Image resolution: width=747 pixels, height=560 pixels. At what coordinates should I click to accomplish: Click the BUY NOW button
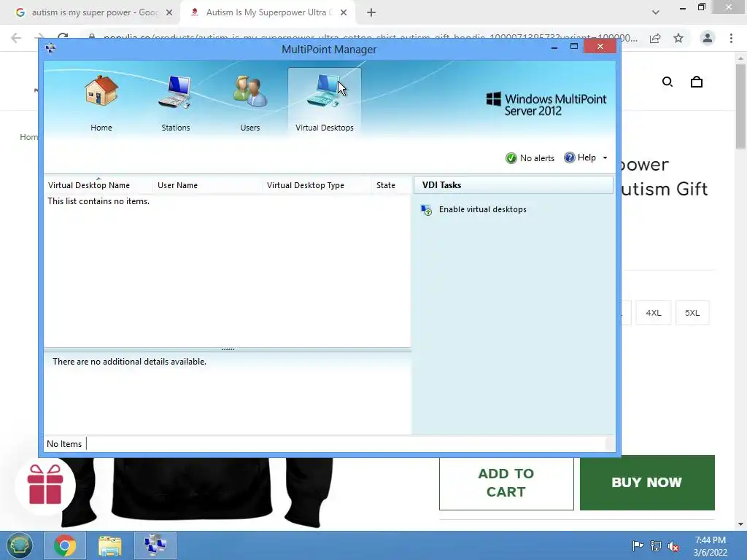[647, 483]
